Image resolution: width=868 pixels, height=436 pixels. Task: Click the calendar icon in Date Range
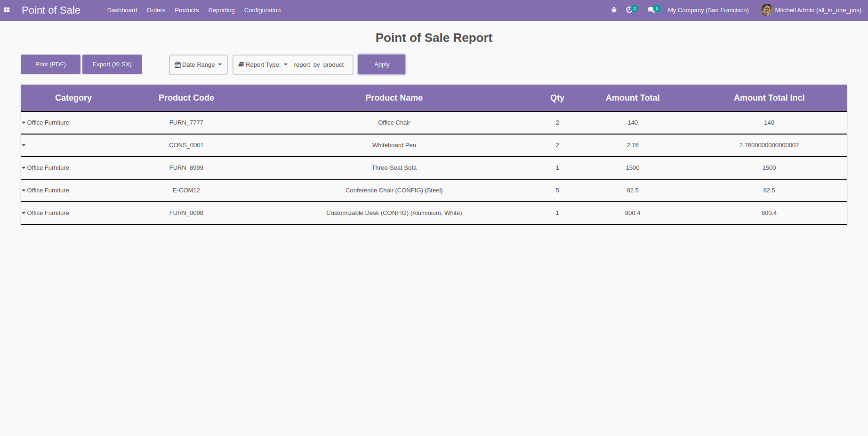(x=177, y=65)
